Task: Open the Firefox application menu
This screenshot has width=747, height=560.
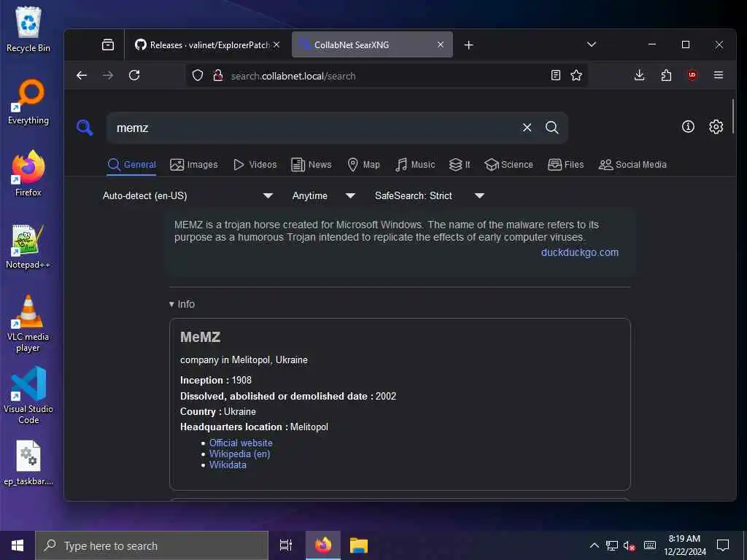Action: click(719, 75)
